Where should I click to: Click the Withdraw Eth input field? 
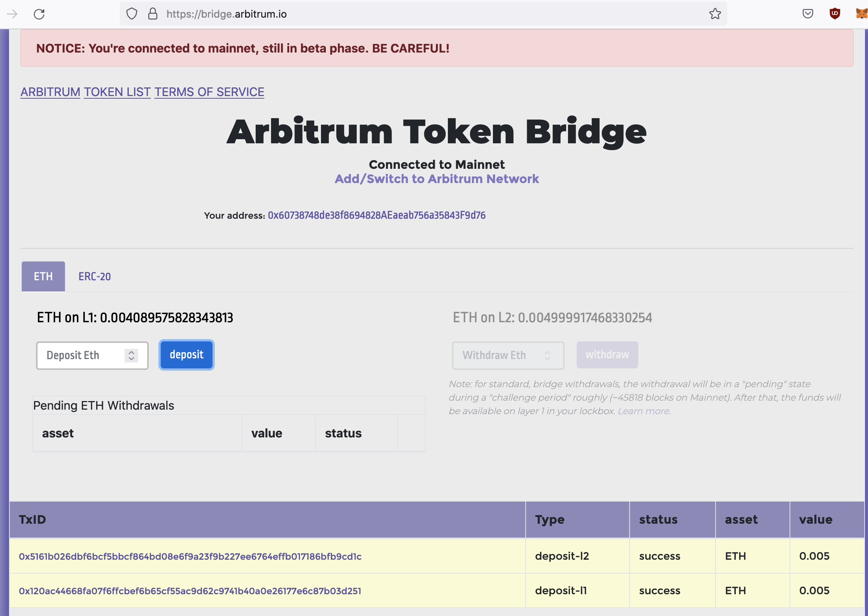[x=508, y=355]
